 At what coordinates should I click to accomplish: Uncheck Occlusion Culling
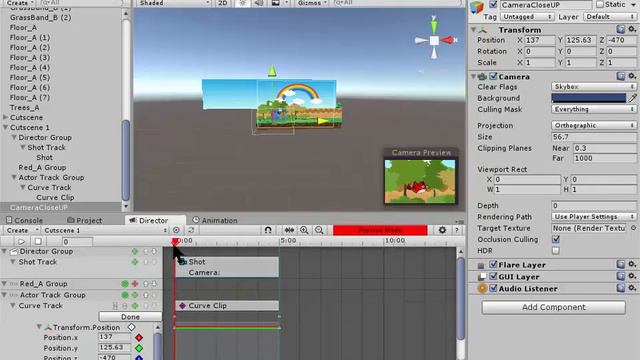(x=556, y=239)
